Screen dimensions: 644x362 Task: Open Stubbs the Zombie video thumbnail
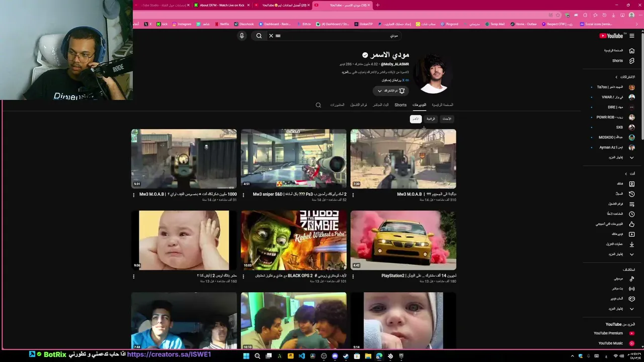point(294,240)
